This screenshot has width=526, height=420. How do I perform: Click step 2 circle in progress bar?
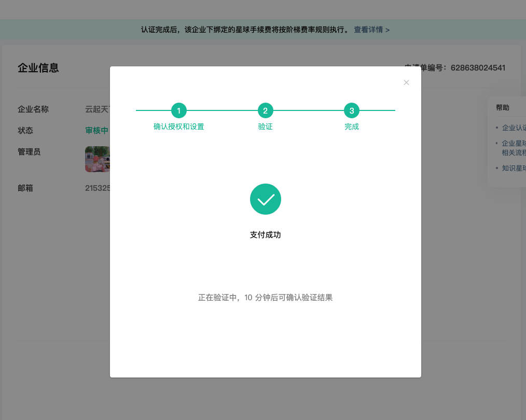(266, 110)
